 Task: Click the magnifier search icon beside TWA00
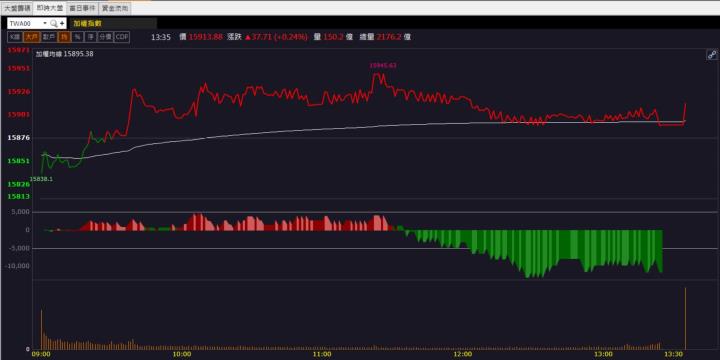pos(53,23)
